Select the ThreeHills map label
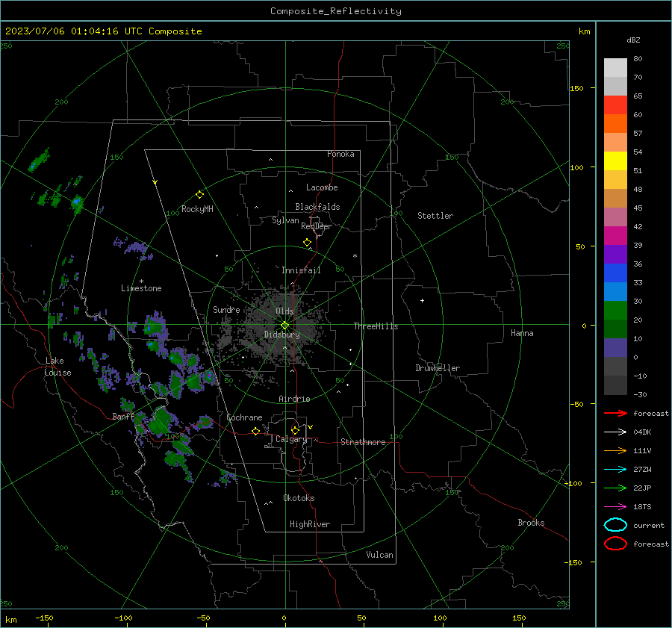Screen dimensions: 672x628 (376, 326)
